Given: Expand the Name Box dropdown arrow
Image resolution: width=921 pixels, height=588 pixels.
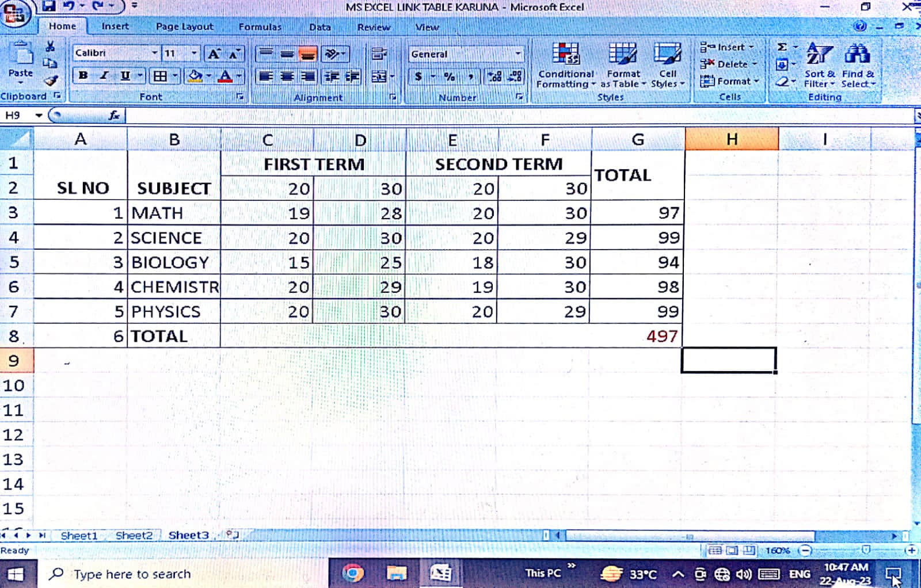Looking at the screenshot, I should (39, 116).
